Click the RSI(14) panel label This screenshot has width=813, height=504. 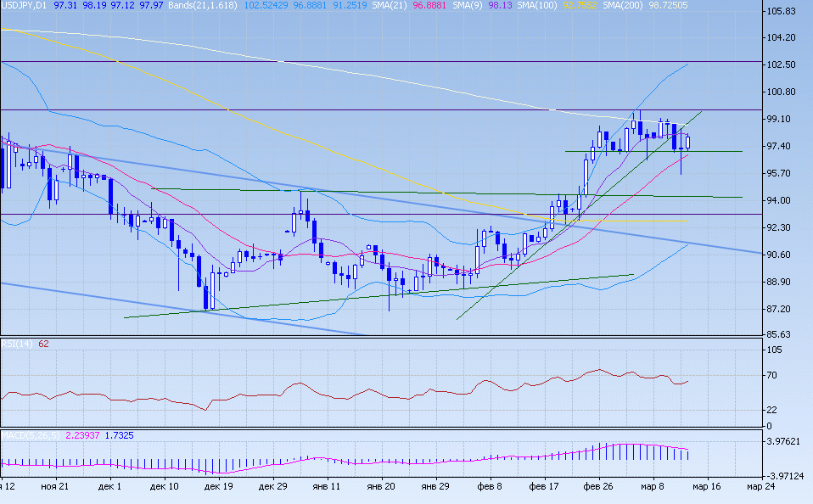coord(17,344)
